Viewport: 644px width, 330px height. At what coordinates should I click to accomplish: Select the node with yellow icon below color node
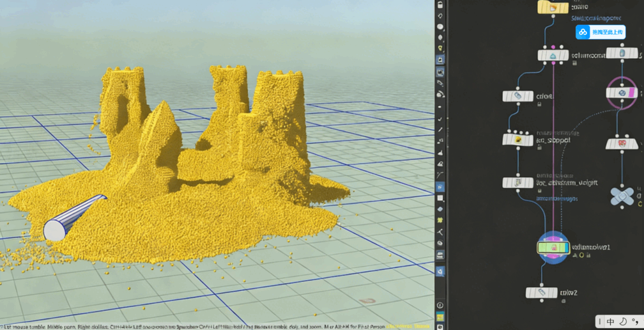518,139
